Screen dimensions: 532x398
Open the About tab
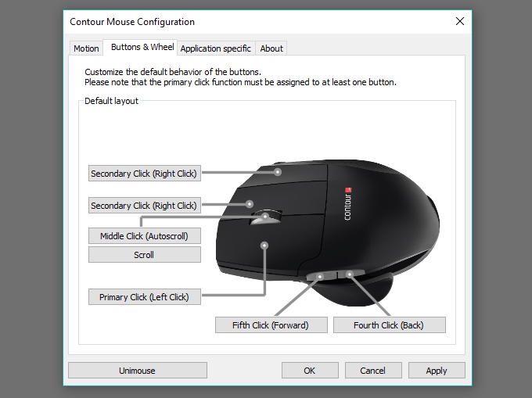tap(271, 48)
